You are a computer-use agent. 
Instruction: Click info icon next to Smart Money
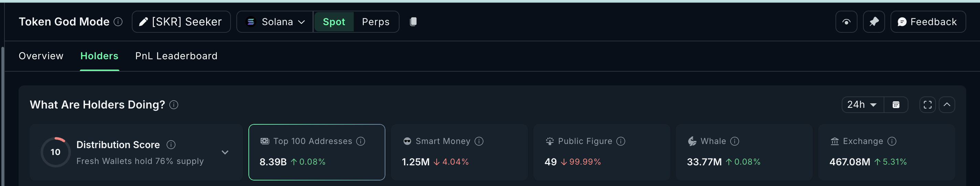tap(479, 142)
